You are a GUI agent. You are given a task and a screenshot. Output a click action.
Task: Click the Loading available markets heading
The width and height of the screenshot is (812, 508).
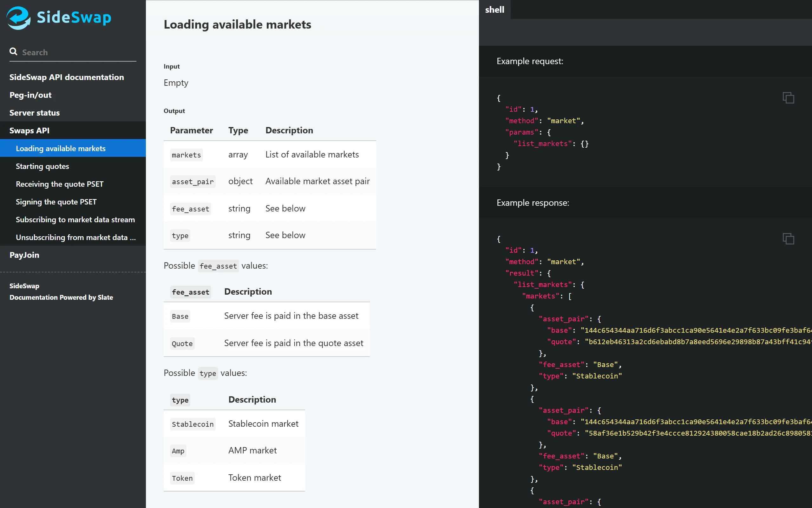[237, 24]
